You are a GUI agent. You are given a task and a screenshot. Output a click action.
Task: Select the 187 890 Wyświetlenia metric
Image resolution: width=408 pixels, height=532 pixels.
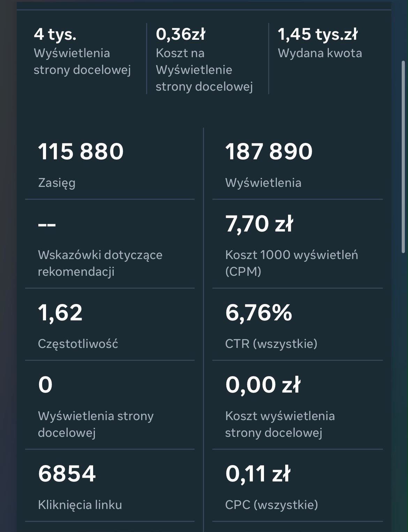point(297,164)
